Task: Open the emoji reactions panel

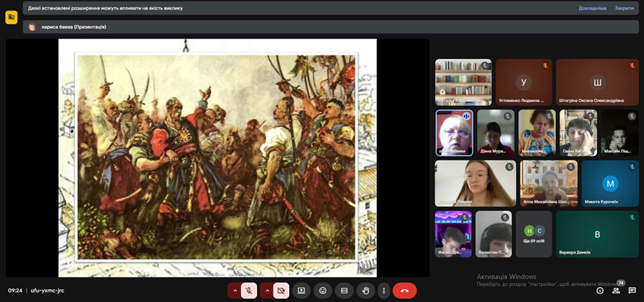Action: pyautogui.click(x=323, y=290)
